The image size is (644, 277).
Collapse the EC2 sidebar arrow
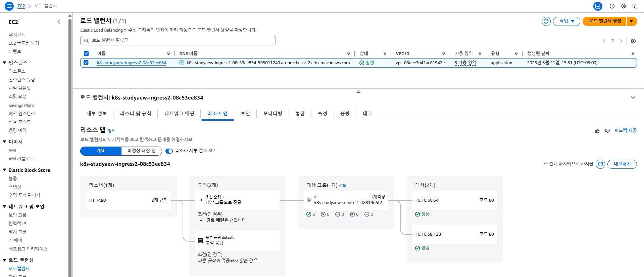pos(59,22)
